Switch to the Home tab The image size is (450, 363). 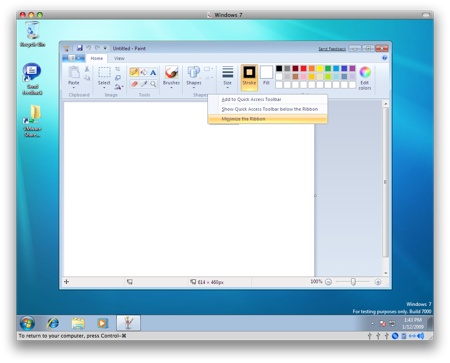click(97, 58)
